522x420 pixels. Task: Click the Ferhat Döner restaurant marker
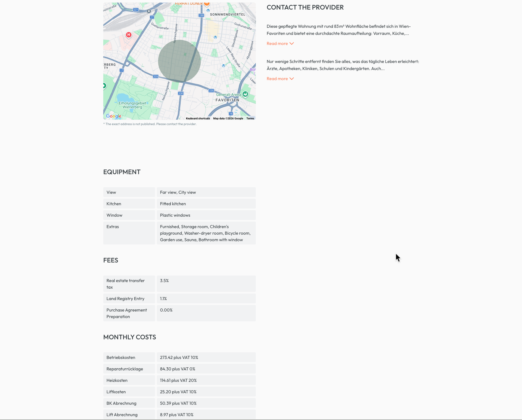coord(207,4)
